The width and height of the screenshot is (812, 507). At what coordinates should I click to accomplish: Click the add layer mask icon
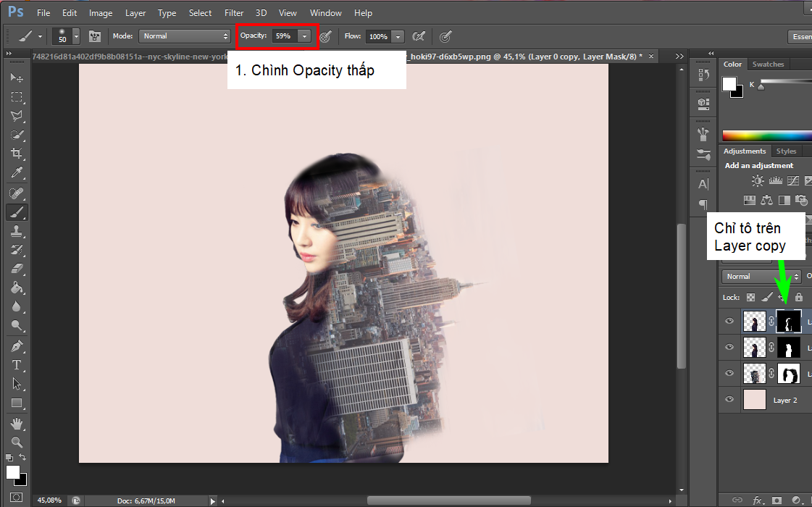[x=777, y=500]
